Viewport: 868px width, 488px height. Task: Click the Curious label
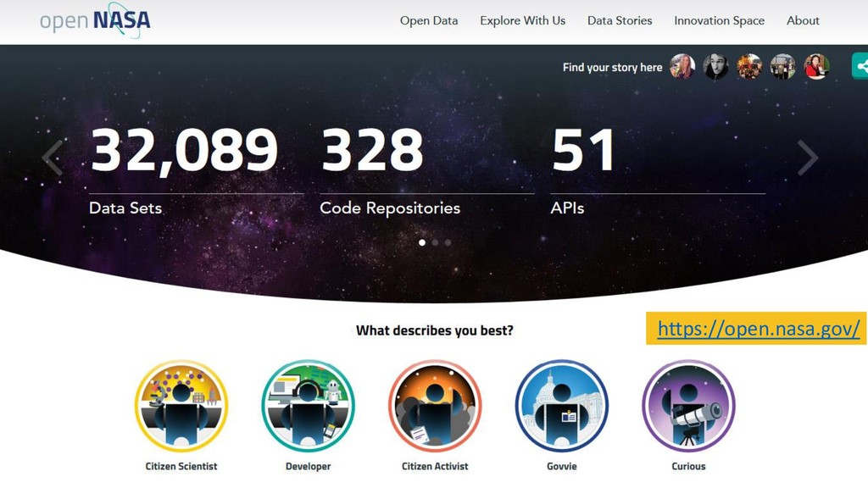pyautogui.click(x=688, y=467)
